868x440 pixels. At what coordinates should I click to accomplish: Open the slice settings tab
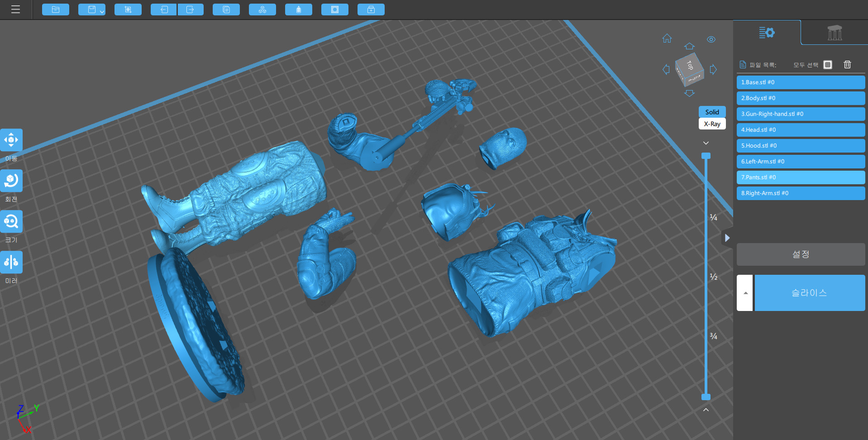click(x=767, y=33)
